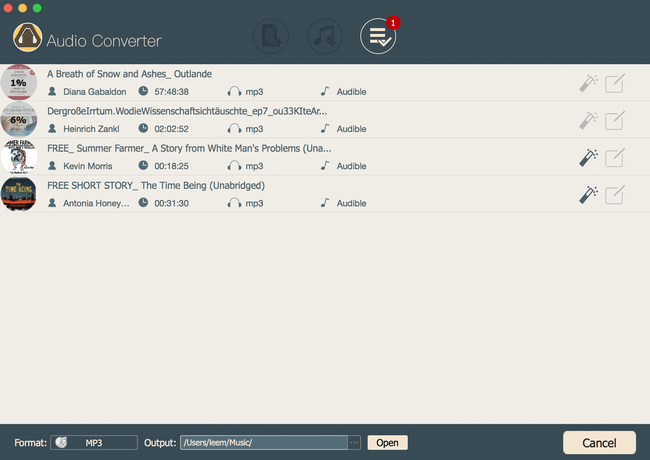
Task: Click the add files icon in toolbar
Action: point(270,38)
